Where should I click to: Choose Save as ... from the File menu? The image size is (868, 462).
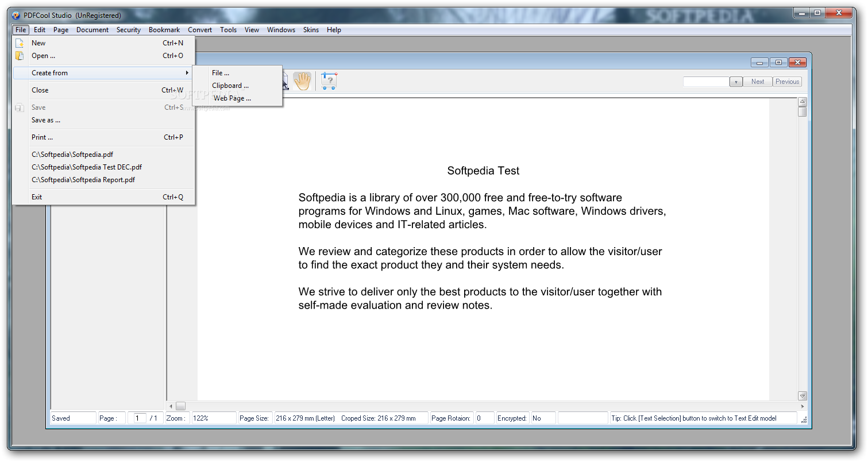[103, 120]
